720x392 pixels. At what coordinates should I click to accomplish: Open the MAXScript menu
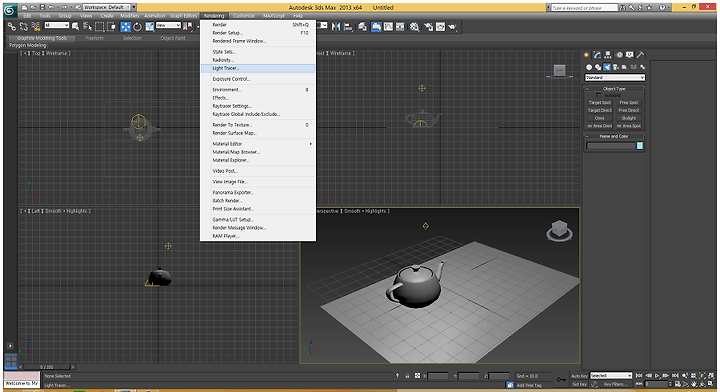tap(274, 16)
